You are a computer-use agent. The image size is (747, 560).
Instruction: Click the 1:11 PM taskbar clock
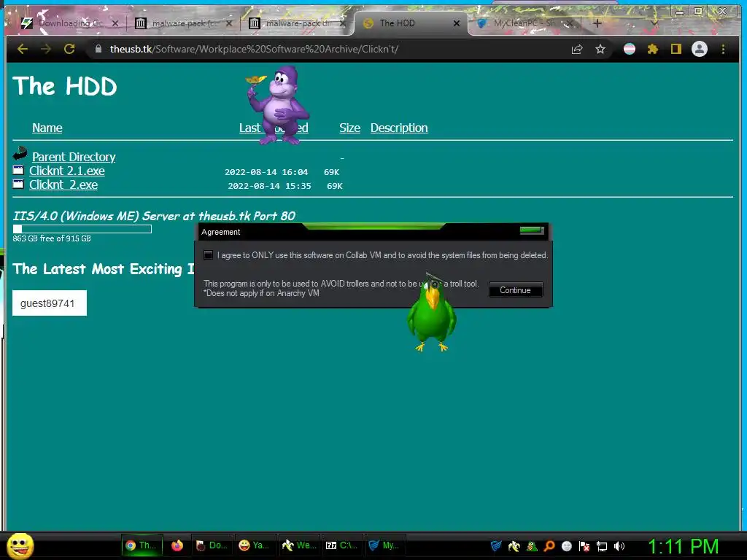683,546
